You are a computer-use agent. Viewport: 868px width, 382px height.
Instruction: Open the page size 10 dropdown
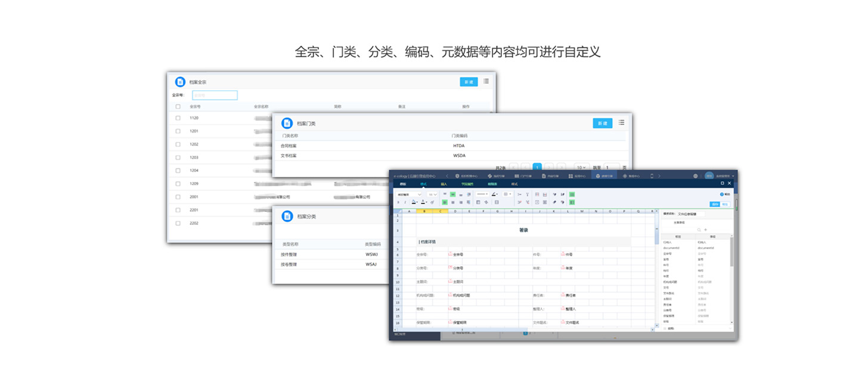tap(581, 168)
